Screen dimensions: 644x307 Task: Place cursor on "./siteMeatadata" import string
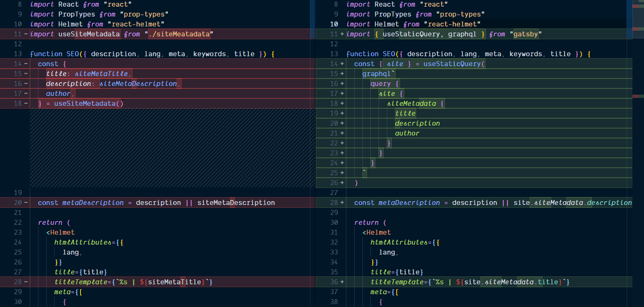point(179,34)
